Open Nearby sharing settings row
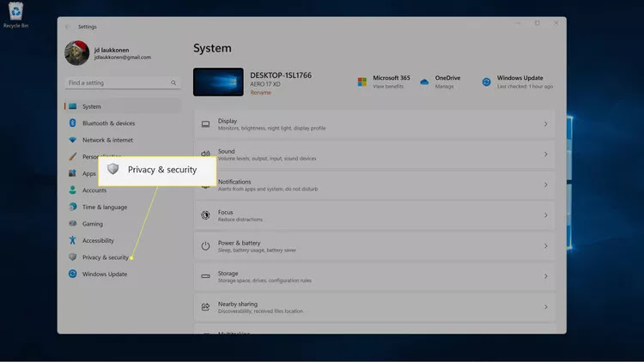 pos(374,307)
